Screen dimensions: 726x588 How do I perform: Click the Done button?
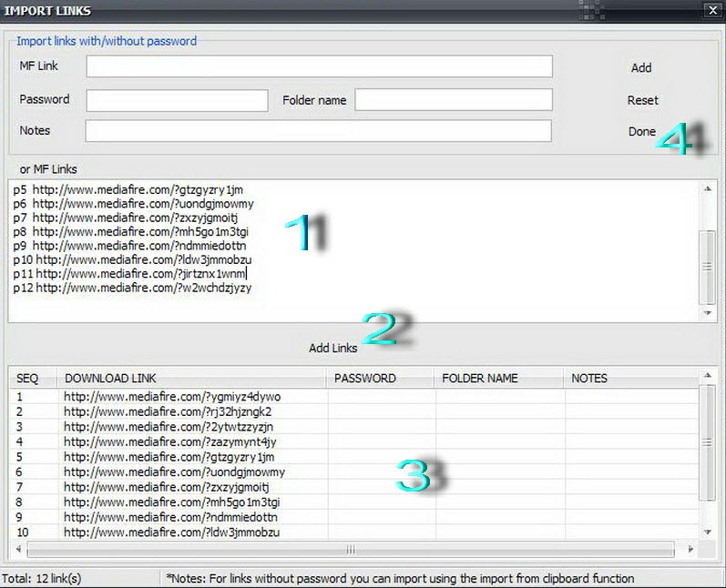coord(641,132)
